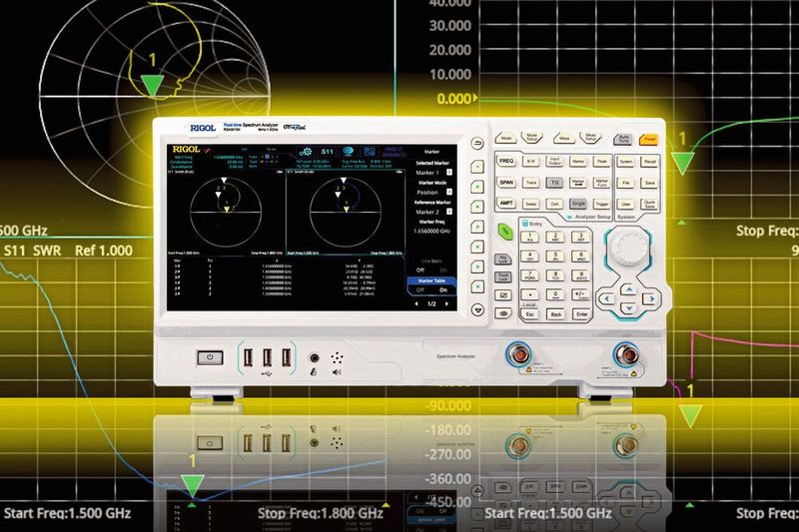Push the Peak key

pyautogui.click(x=602, y=162)
